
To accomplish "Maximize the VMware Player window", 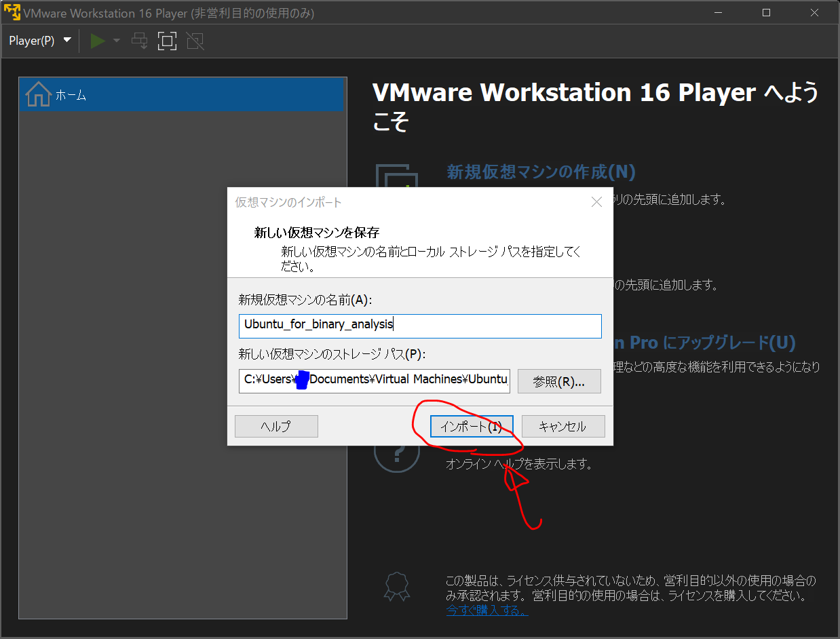I will tap(766, 13).
